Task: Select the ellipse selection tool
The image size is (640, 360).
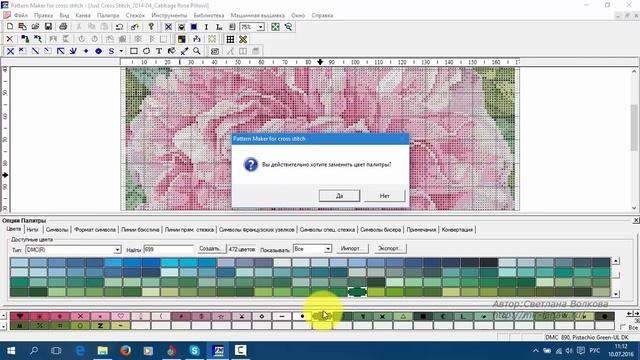Action: coord(146,51)
